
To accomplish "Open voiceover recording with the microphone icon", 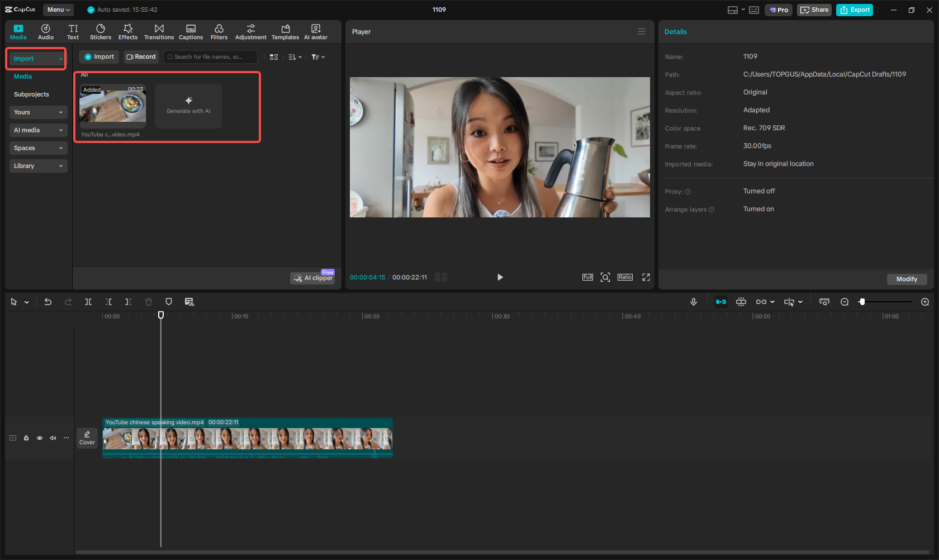I will click(x=693, y=302).
